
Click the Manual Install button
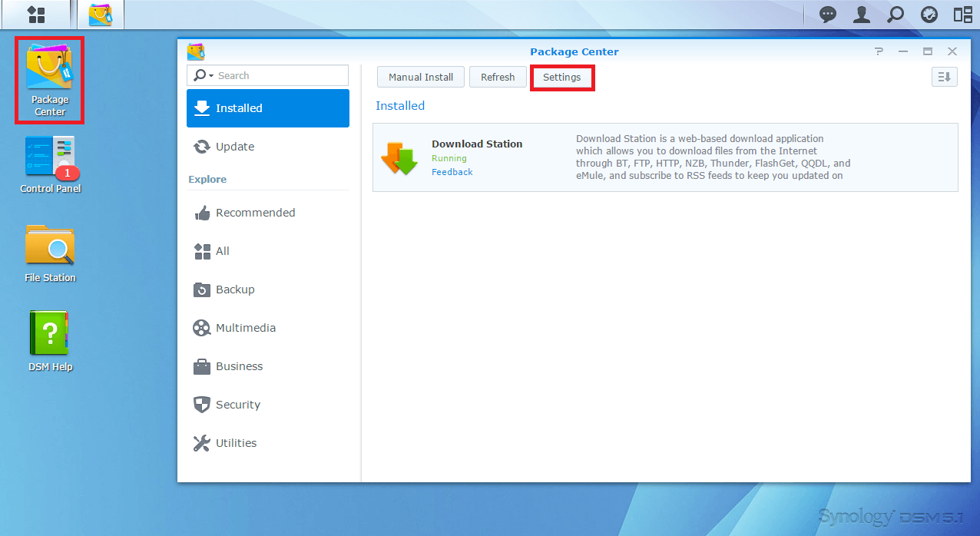click(421, 77)
